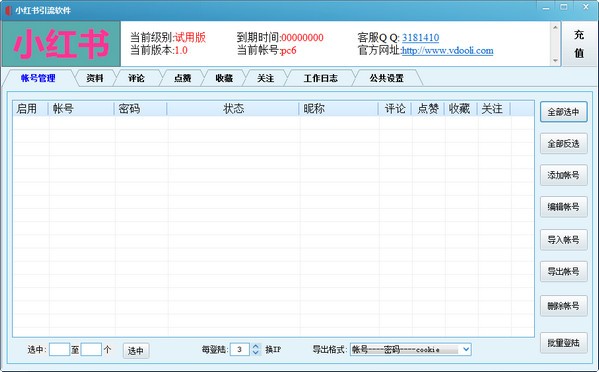Maximize the 小红书引流软件 window
Image resolution: width=599 pixels, height=372 pixels.
[x=564, y=7]
